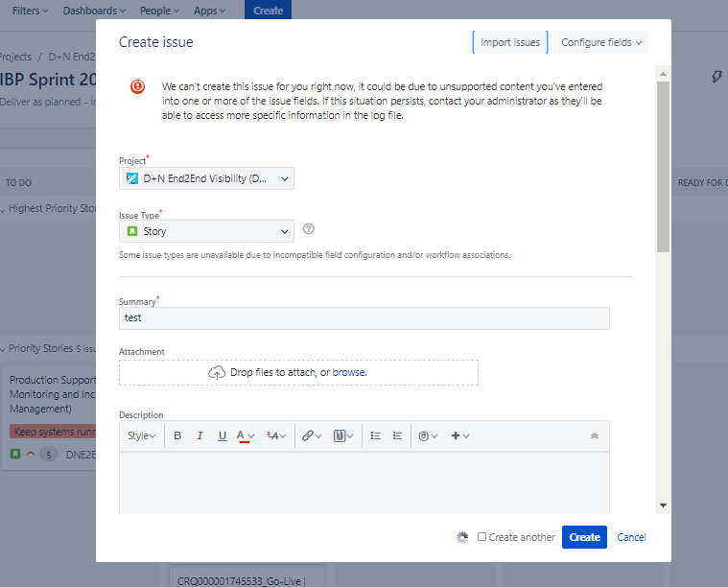The height and width of the screenshot is (587, 728).
Task: Open the Dashboards menu
Action: [94, 11]
